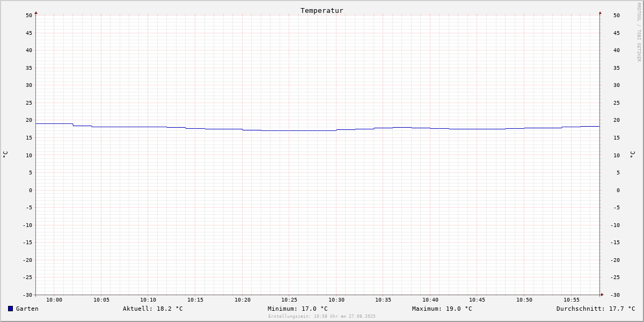
Task: Click the °C unit label on left axis
Action: 5,154
